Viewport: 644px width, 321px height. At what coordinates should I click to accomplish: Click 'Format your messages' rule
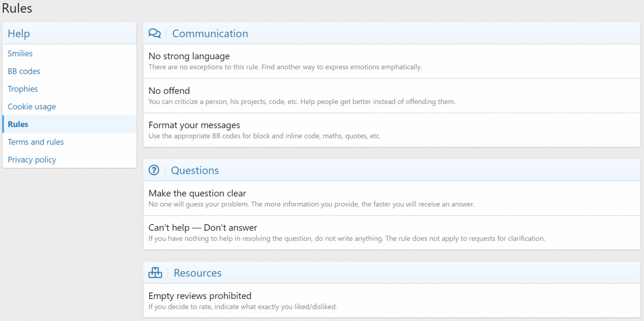click(x=194, y=125)
